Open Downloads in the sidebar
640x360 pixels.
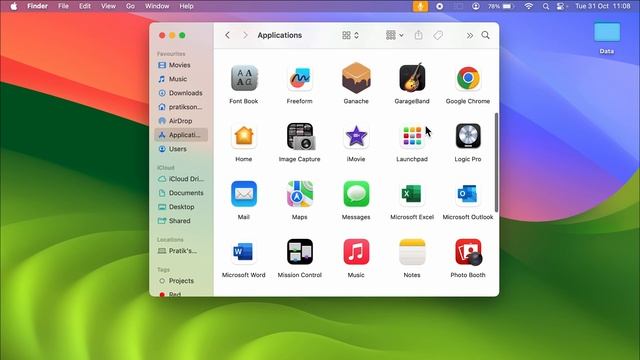pyautogui.click(x=181, y=93)
